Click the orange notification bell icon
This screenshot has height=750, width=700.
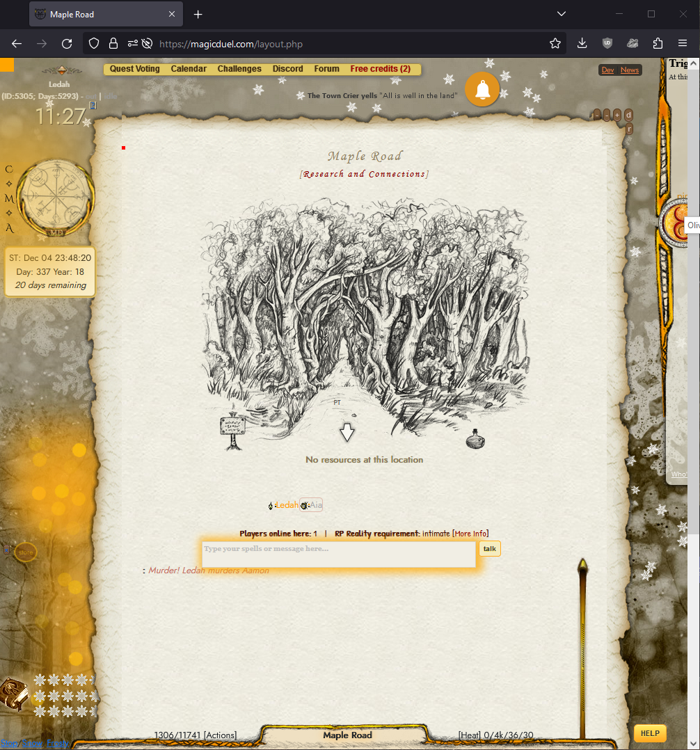[x=482, y=89]
